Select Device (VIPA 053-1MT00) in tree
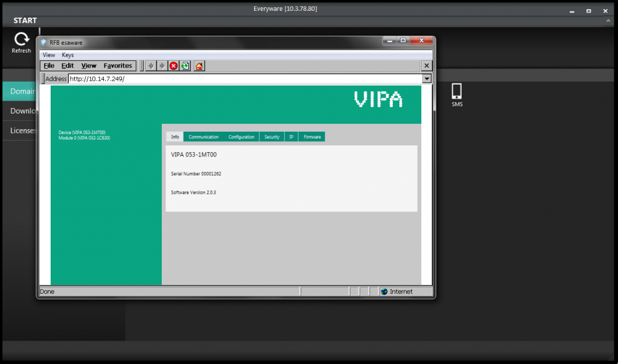Screen dimensions: 618x364 pos(82,133)
